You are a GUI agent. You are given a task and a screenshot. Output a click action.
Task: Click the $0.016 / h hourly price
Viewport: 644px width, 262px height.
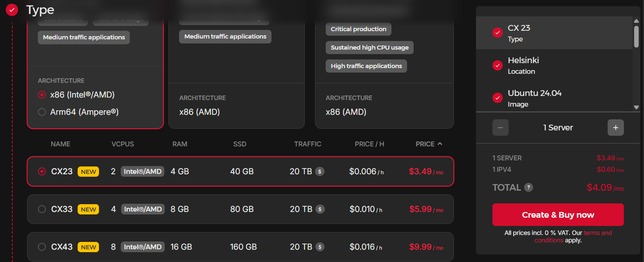[x=366, y=247]
